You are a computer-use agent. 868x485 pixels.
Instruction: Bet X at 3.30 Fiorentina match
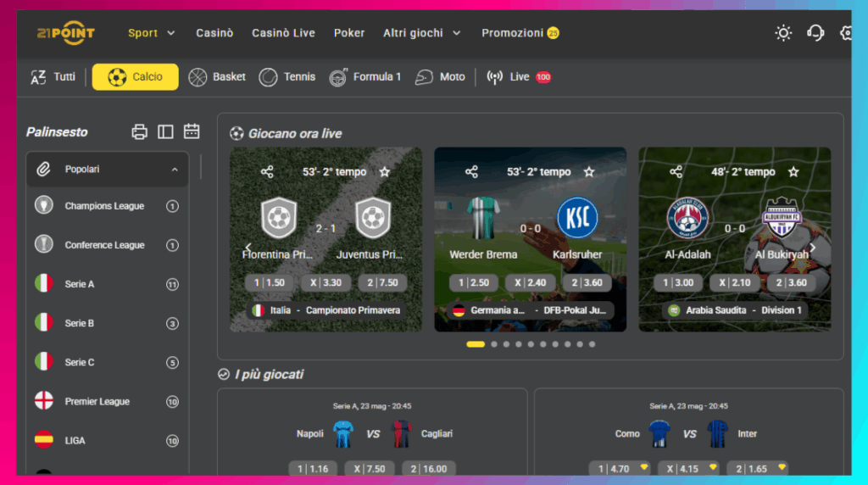tap(325, 283)
